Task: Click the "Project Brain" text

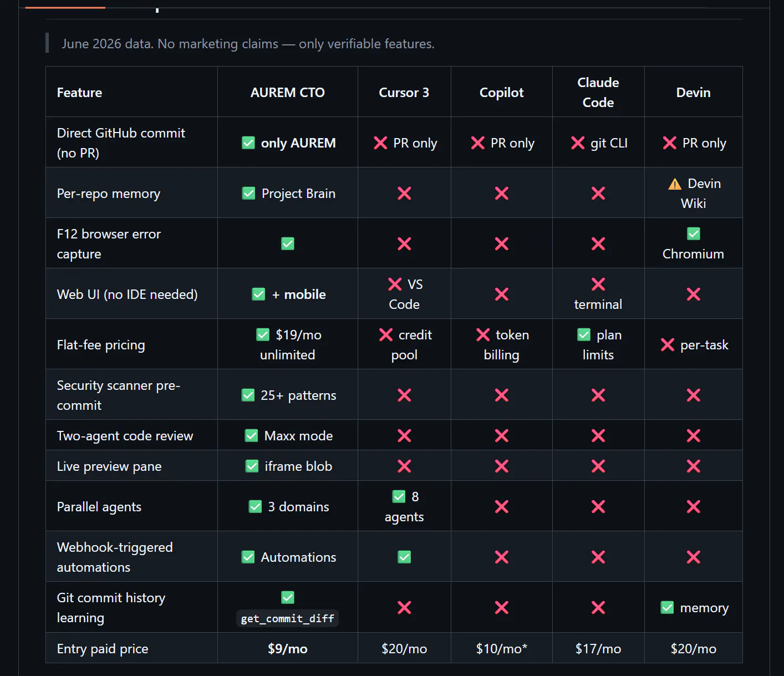Action: click(x=298, y=194)
